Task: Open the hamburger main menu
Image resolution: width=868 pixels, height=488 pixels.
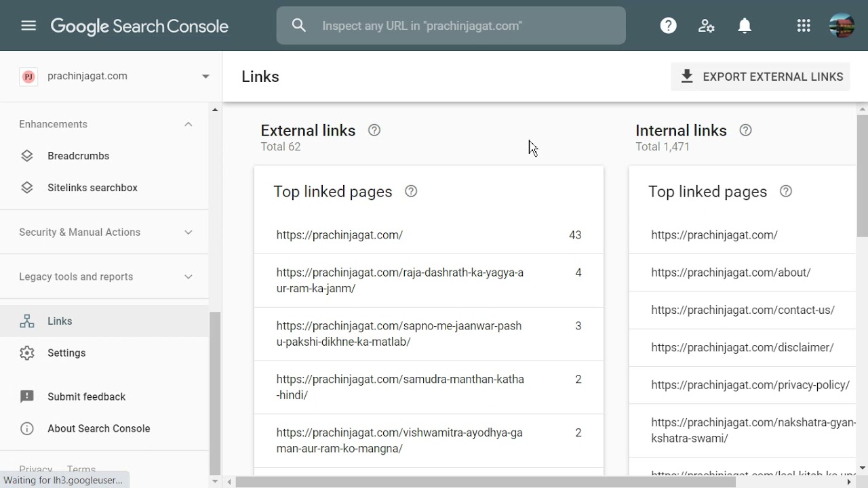Action: point(28,26)
